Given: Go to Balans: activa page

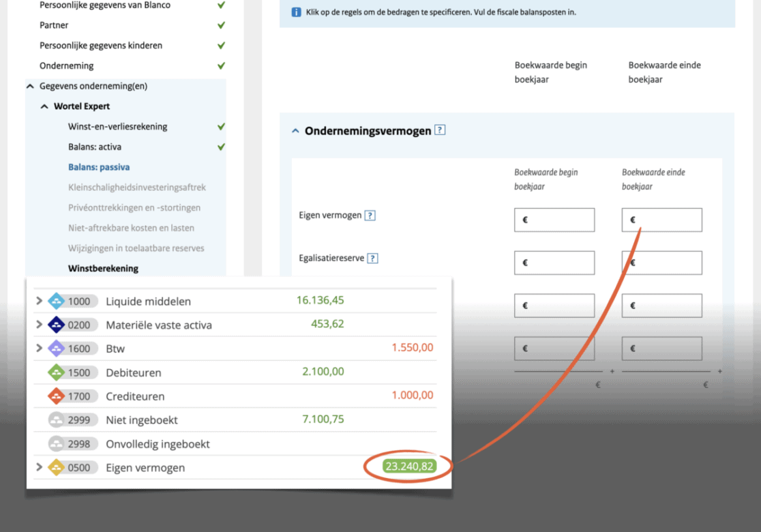Looking at the screenshot, I should click(x=95, y=147).
